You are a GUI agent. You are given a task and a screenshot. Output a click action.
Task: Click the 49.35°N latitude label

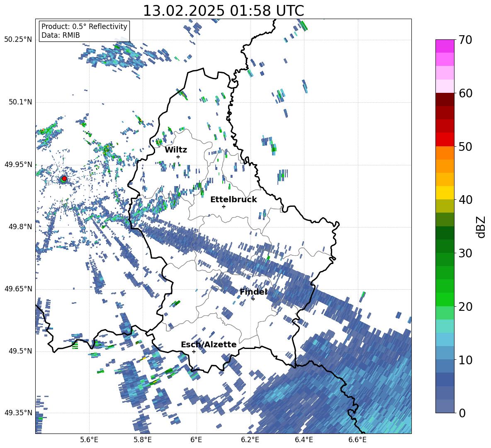point(18,413)
